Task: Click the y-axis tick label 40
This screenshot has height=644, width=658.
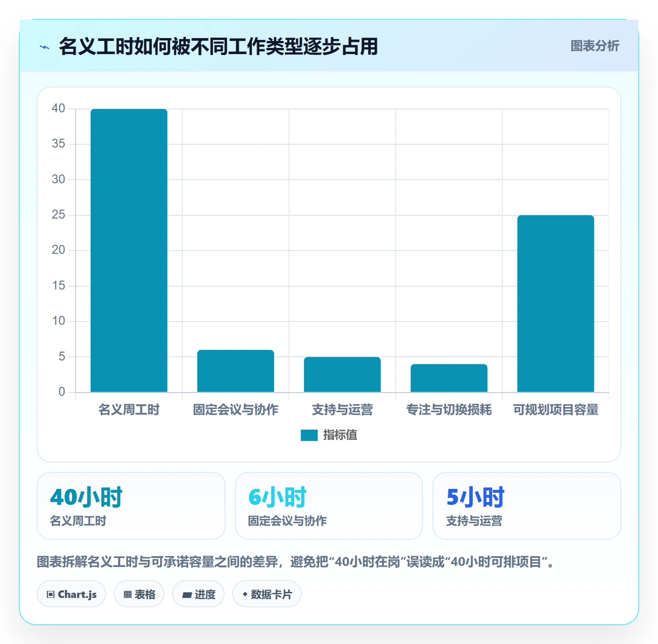Action: click(58, 109)
